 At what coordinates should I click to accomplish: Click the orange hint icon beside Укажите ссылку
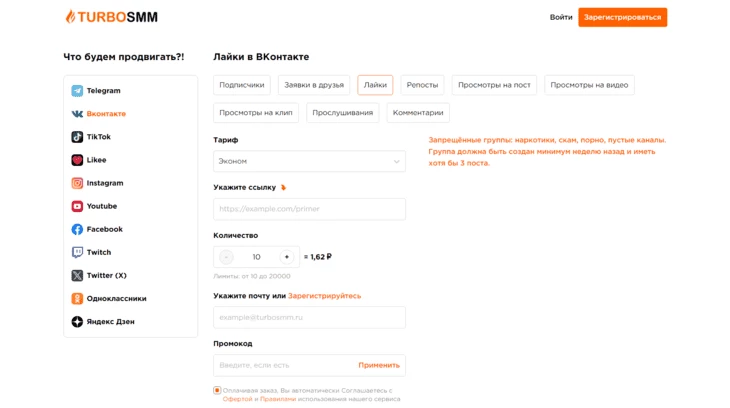pos(283,188)
